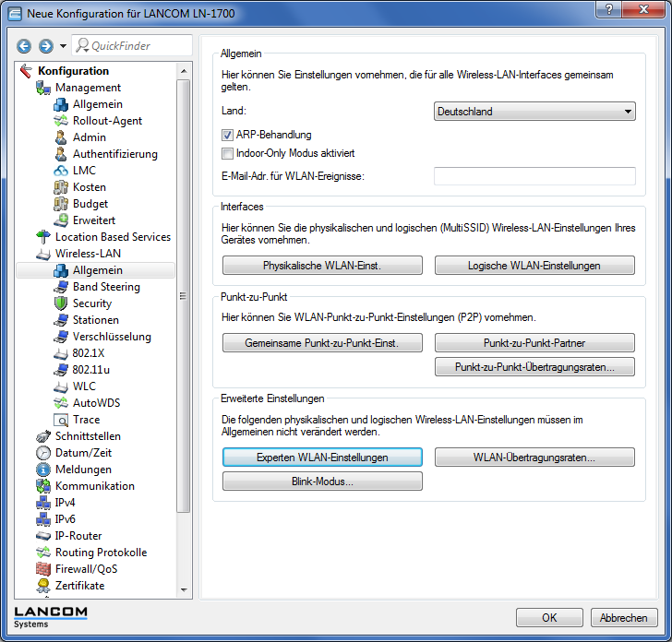
Task: Open the navigation history dropdown arrow
Action: coord(63,46)
